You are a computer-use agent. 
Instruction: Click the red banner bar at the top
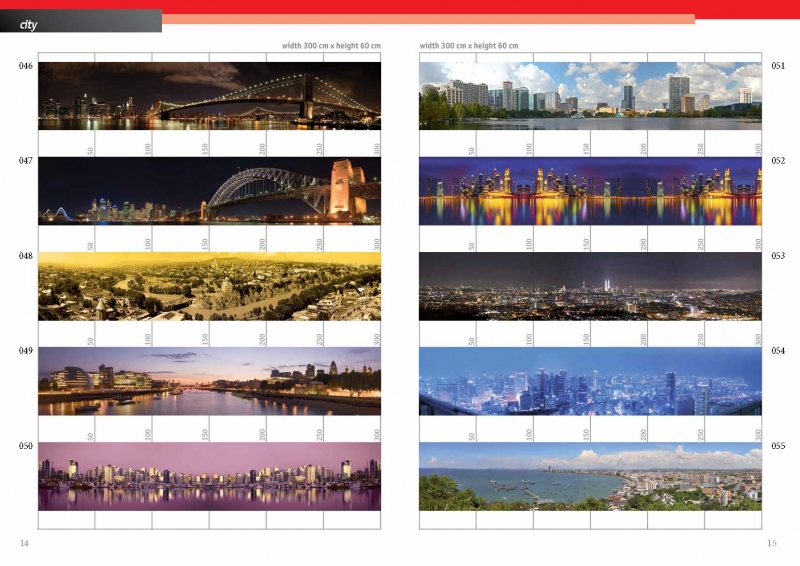[480, 7]
